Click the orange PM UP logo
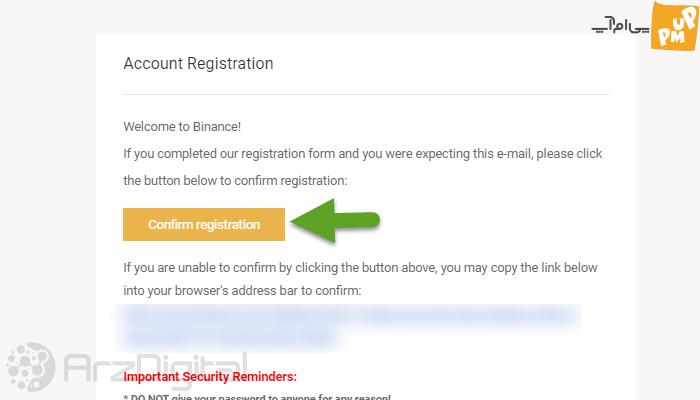This screenshot has height=400, width=700. 675,26
